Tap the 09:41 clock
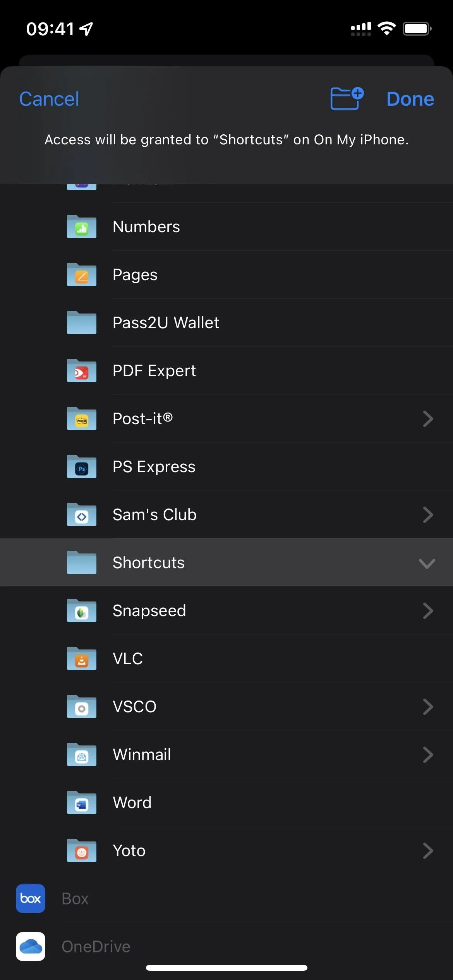Screen dimensions: 453x980 click(x=50, y=29)
